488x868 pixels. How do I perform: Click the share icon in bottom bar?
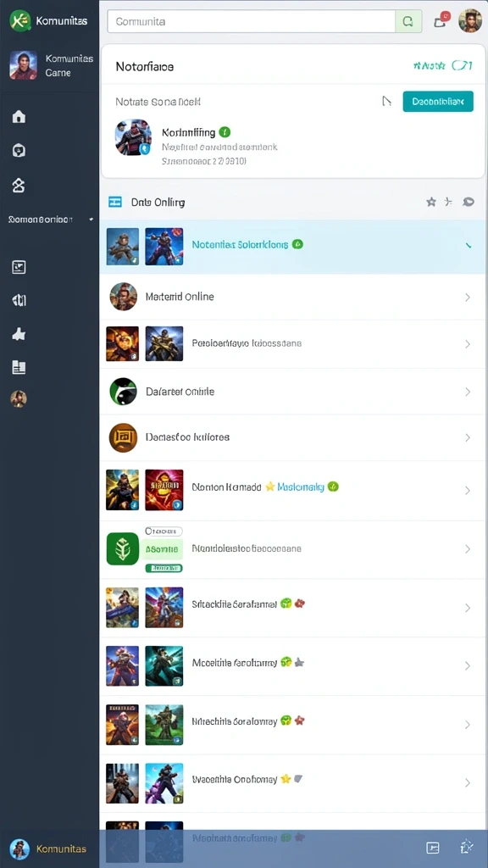point(467,847)
